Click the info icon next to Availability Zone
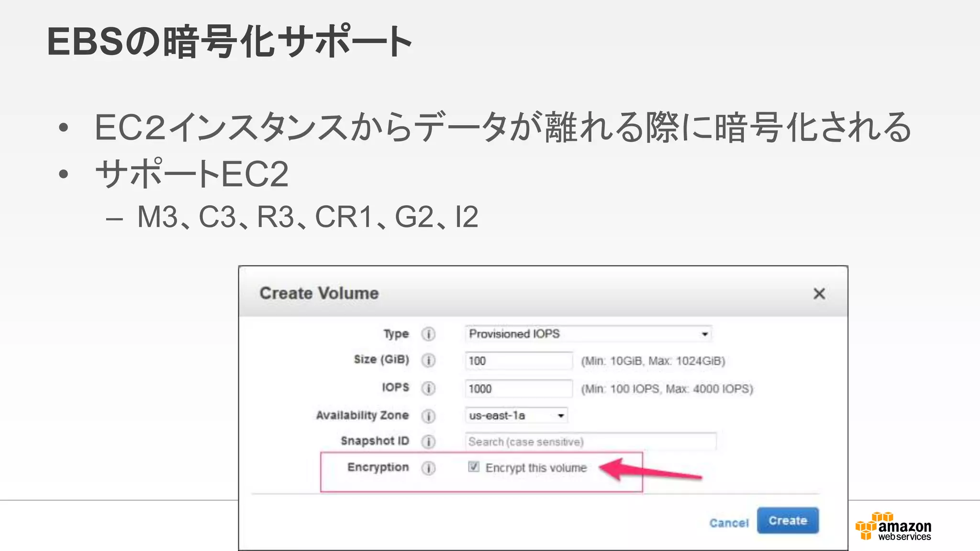 [x=428, y=416]
